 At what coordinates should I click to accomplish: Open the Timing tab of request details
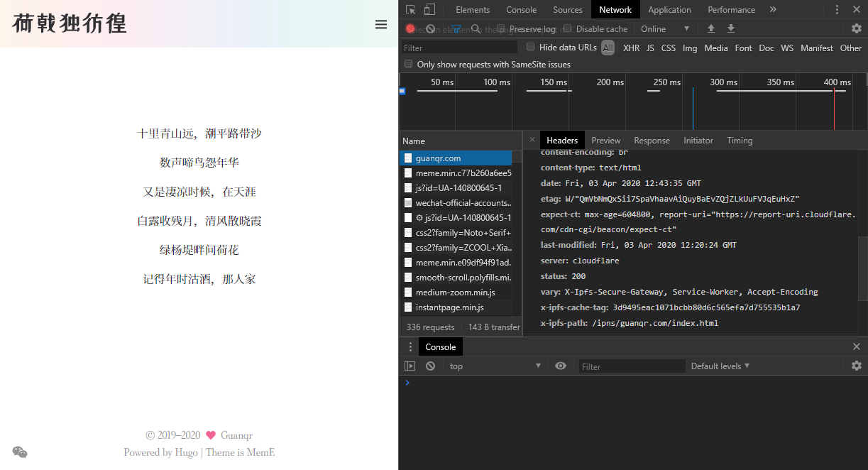pos(740,140)
